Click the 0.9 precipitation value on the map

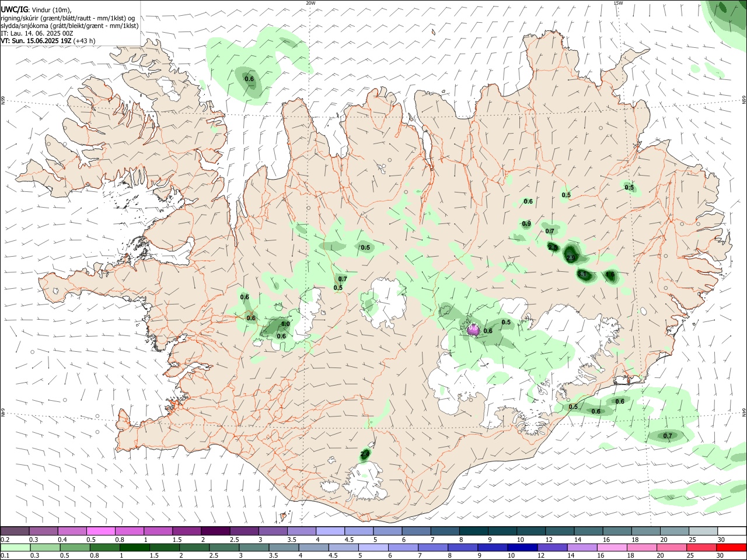tap(526, 224)
